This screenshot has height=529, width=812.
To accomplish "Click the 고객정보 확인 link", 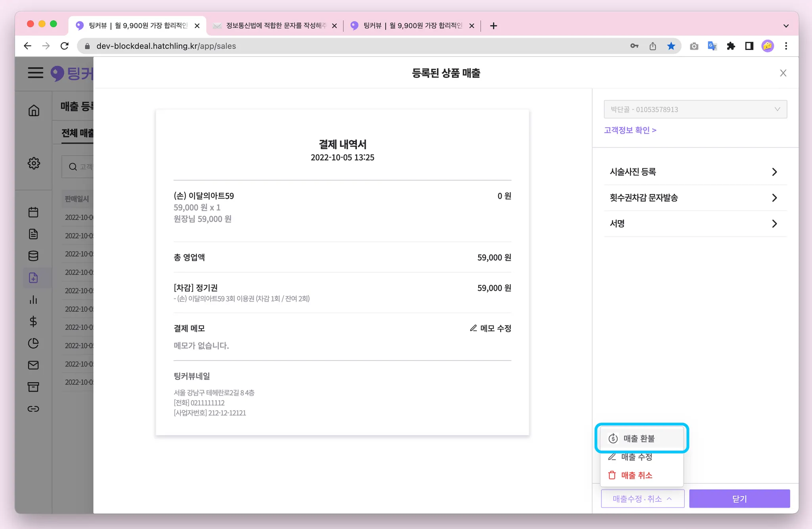I will coord(630,130).
